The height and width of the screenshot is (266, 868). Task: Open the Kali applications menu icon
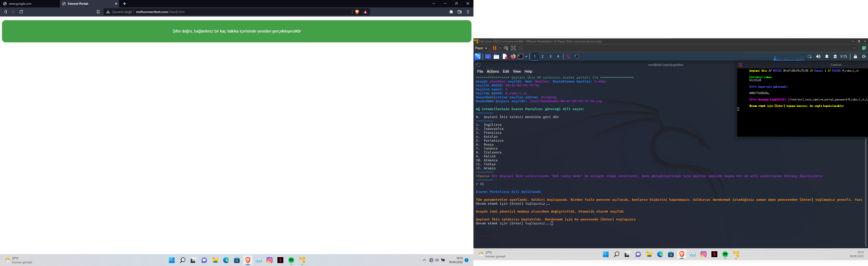(478, 56)
